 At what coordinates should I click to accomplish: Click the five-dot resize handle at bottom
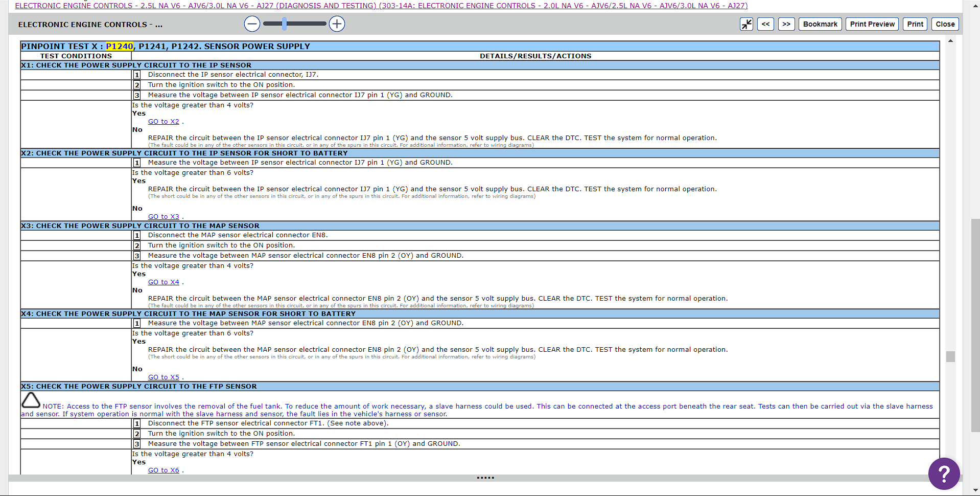pyautogui.click(x=485, y=478)
